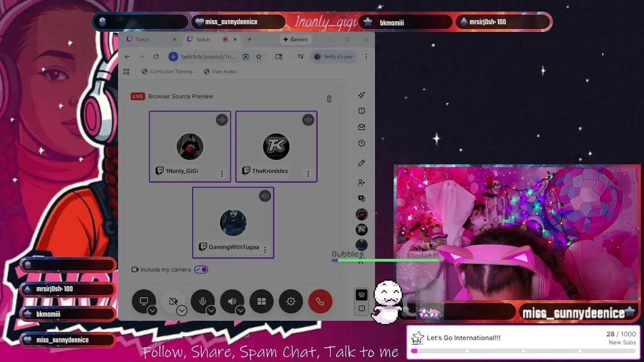The image size is (644, 362).
Task: Reload the page
Action: (156, 57)
